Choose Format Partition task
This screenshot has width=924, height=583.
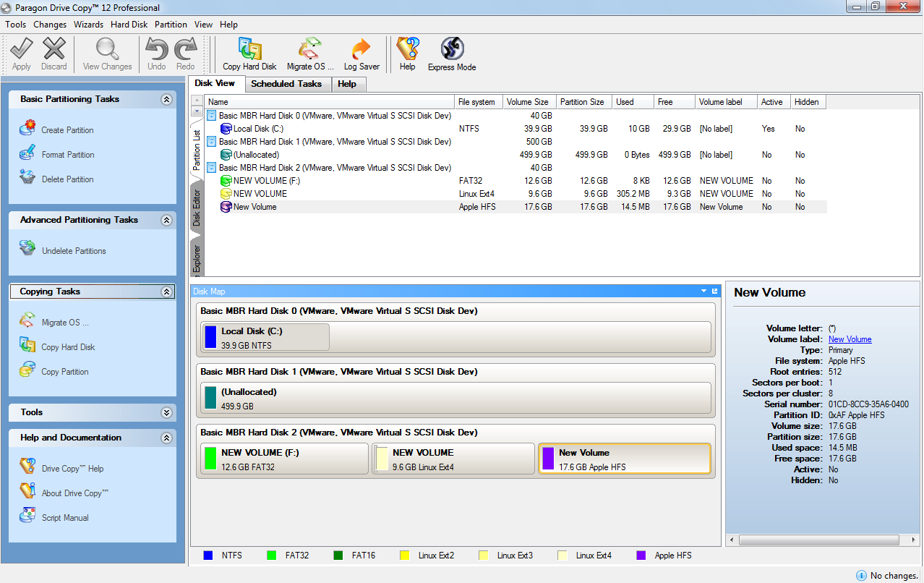[67, 155]
